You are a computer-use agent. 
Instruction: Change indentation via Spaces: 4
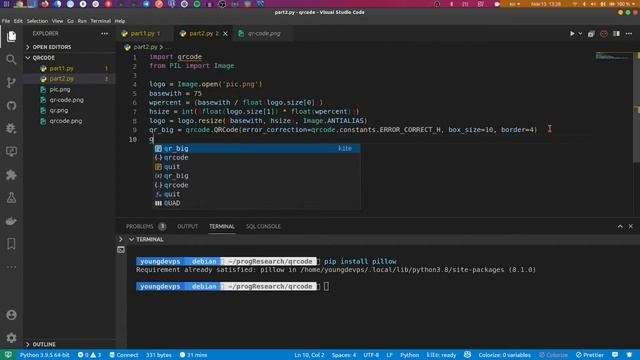[x=344, y=355]
